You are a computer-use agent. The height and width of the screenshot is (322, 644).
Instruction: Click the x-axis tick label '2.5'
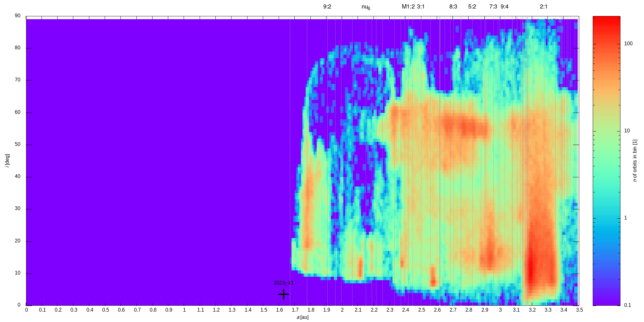point(421,310)
